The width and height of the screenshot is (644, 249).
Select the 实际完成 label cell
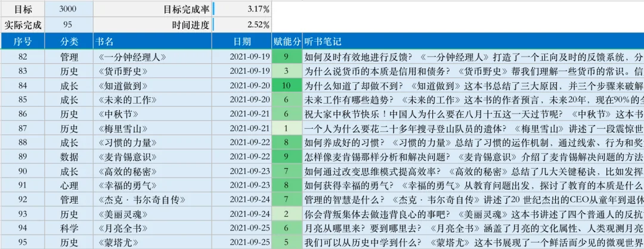(23, 24)
